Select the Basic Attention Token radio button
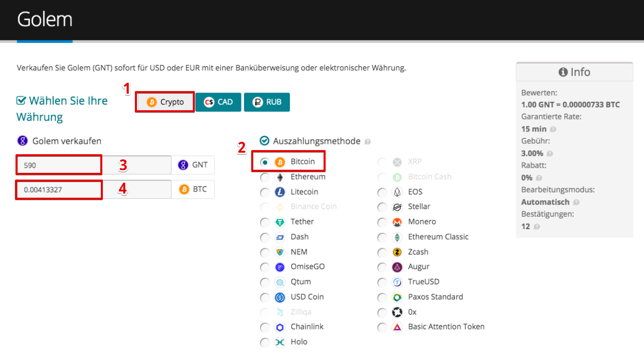This screenshot has height=355, width=644. [382, 327]
